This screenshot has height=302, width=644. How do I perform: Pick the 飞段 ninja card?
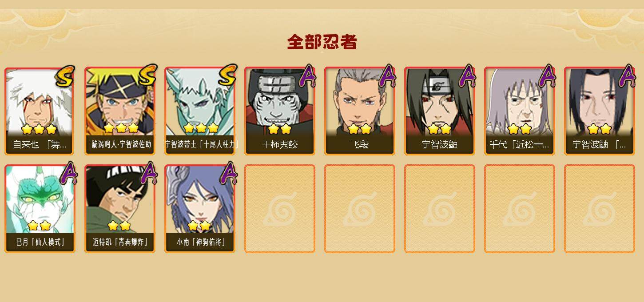point(360,111)
